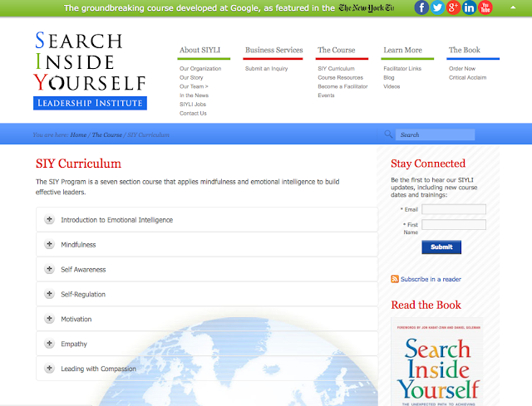Open the Facebook social icon
The image size is (532, 406).
pos(421,7)
